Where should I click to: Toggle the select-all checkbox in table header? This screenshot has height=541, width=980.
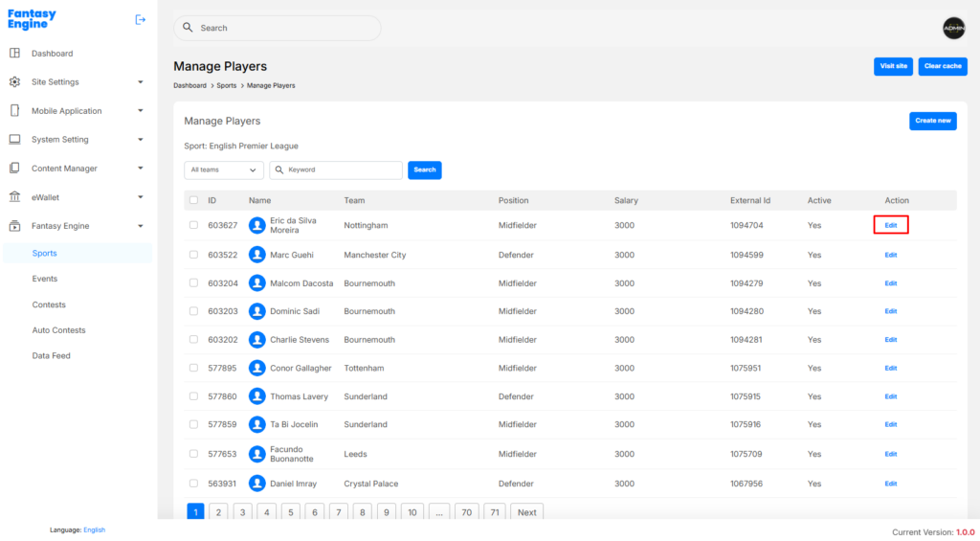[193, 200]
